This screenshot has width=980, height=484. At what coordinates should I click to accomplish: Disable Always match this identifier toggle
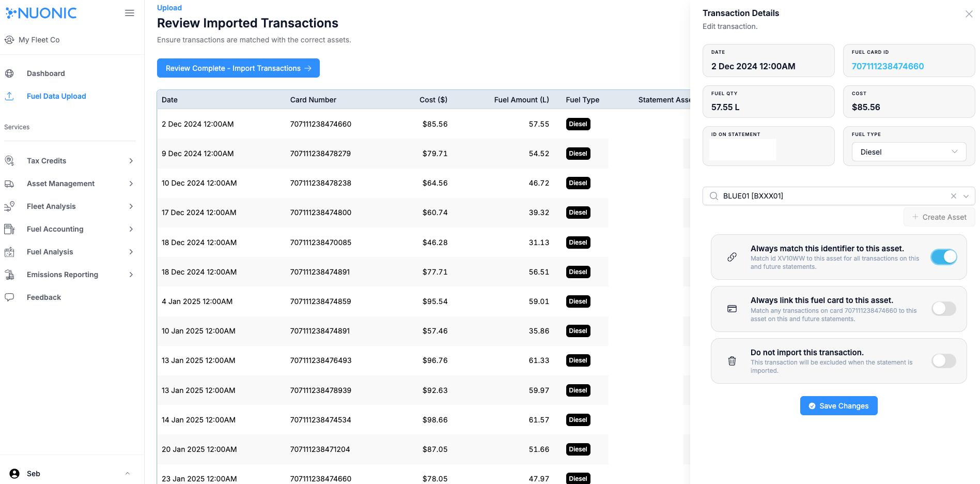944,257
